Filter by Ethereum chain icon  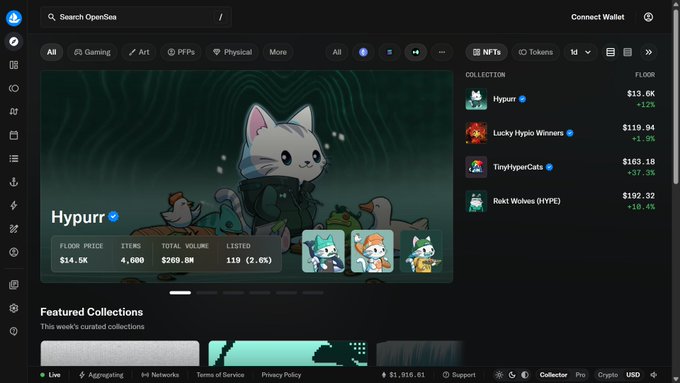(363, 52)
